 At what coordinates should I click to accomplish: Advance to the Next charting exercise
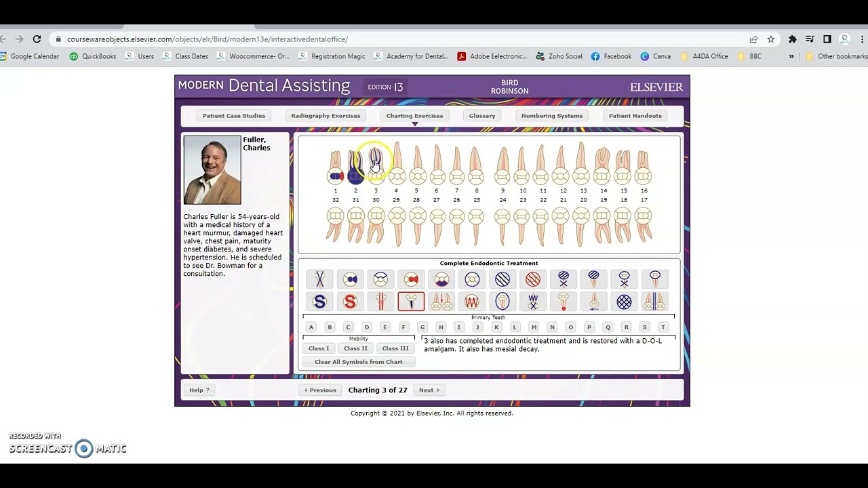tap(429, 390)
